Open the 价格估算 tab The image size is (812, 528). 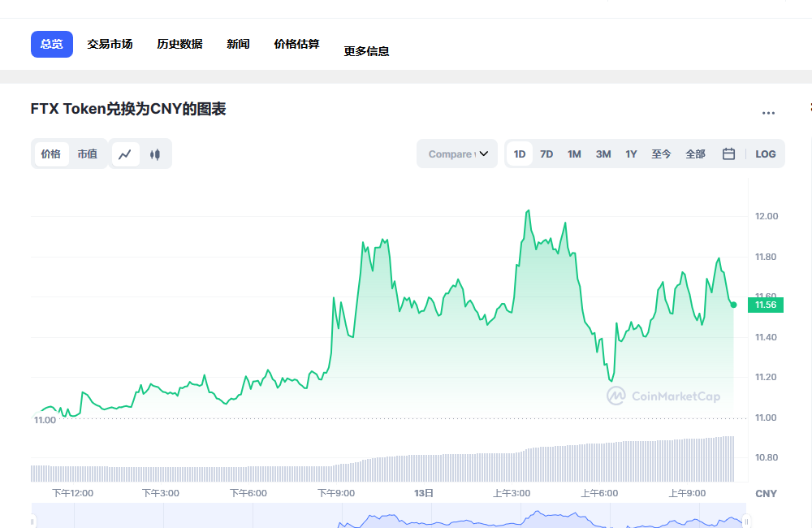(x=296, y=44)
